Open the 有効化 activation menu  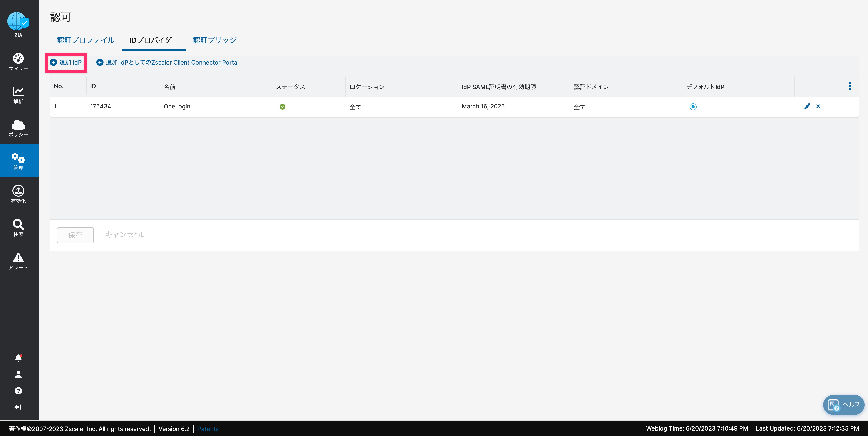(x=18, y=195)
